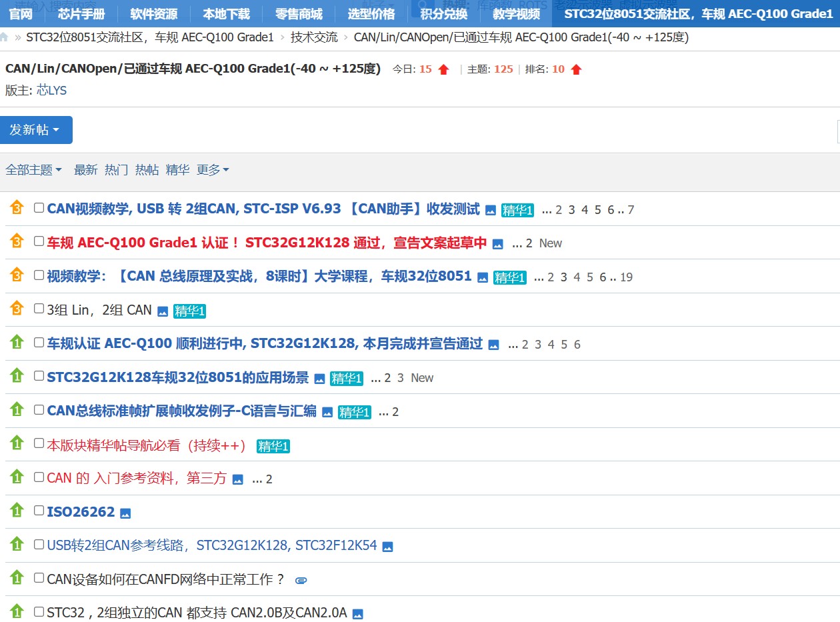
Task: Open moderator profile 芯LYS
Action: tap(52, 91)
